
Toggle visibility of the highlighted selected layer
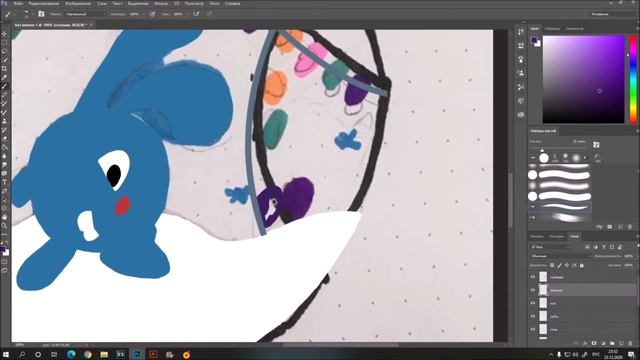click(x=533, y=290)
